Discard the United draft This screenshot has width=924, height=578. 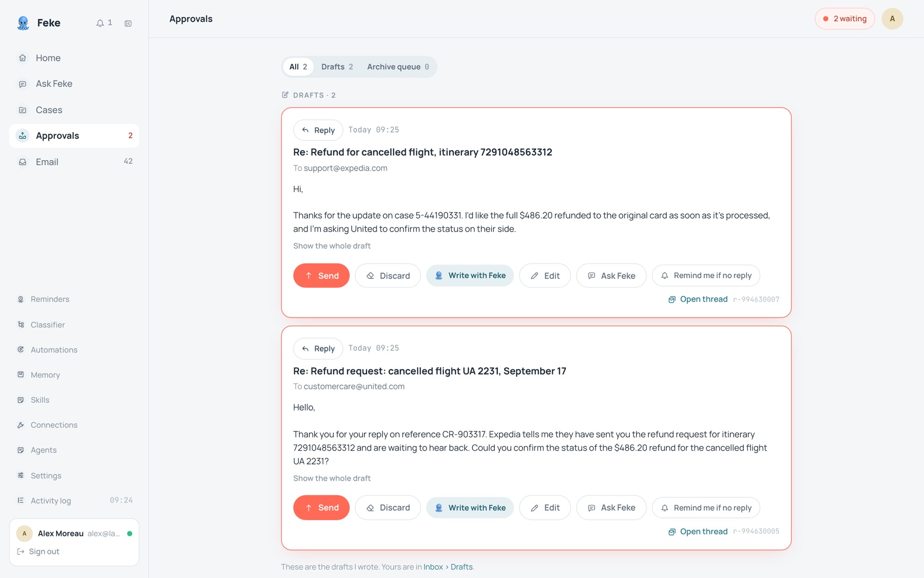point(388,508)
